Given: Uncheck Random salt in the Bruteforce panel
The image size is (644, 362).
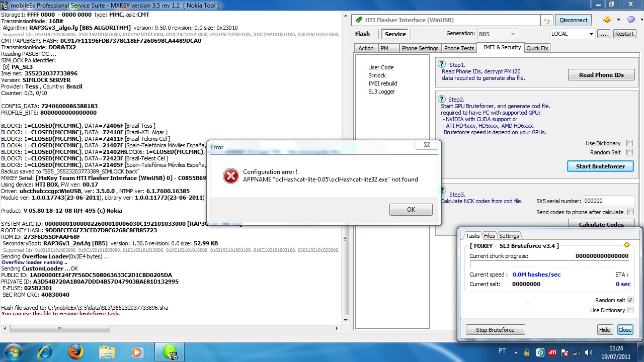Looking at the screenshot, I should (x=630, y=300).
